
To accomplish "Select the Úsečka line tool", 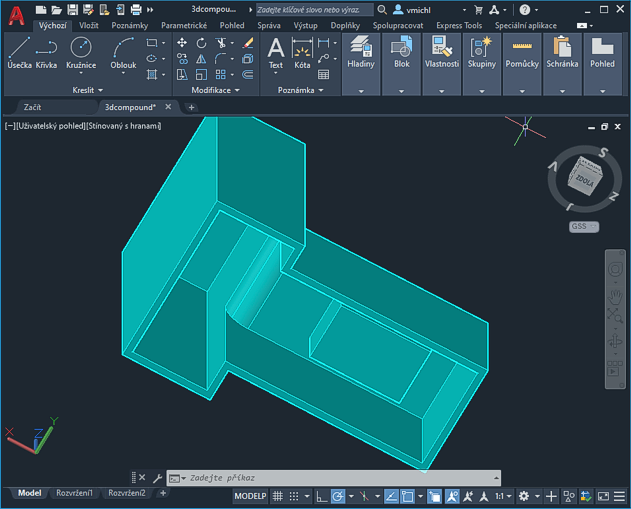I will coord(19,52).
